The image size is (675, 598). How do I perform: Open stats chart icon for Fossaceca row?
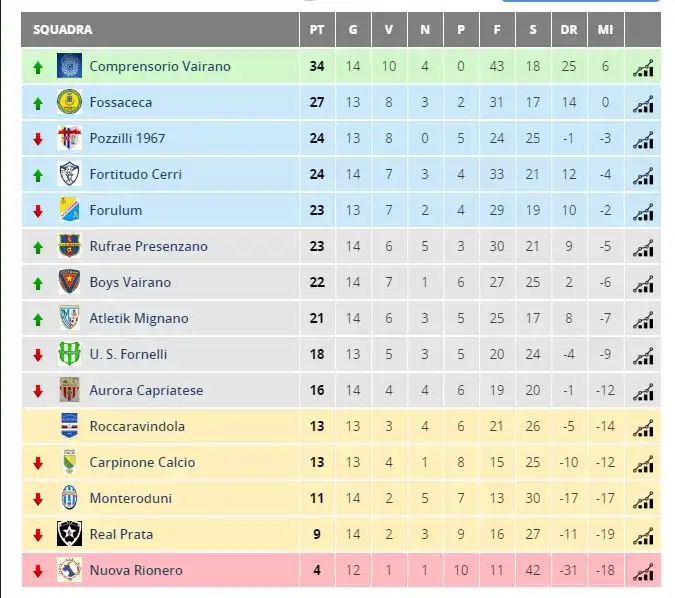point(643,105)
